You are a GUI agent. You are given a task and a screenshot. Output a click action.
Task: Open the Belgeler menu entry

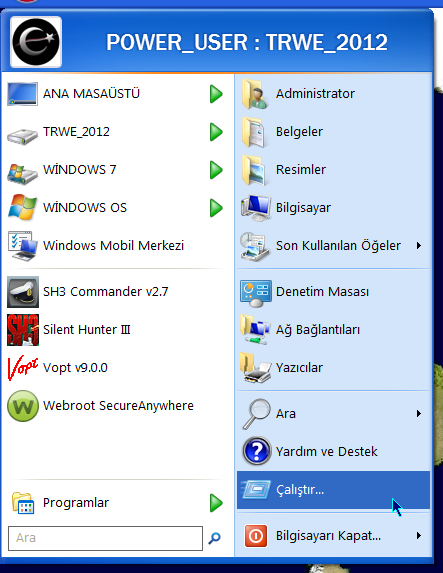tap(333, 132)
